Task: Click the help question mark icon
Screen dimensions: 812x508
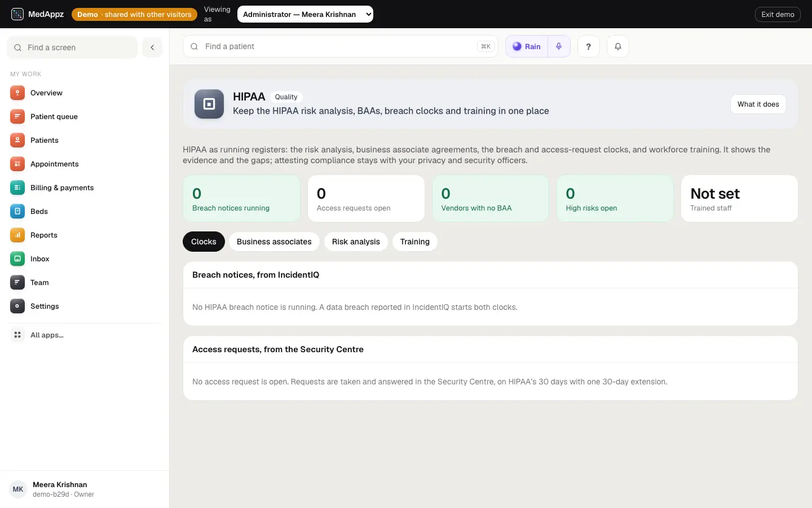Action: (x=589, y=46)
